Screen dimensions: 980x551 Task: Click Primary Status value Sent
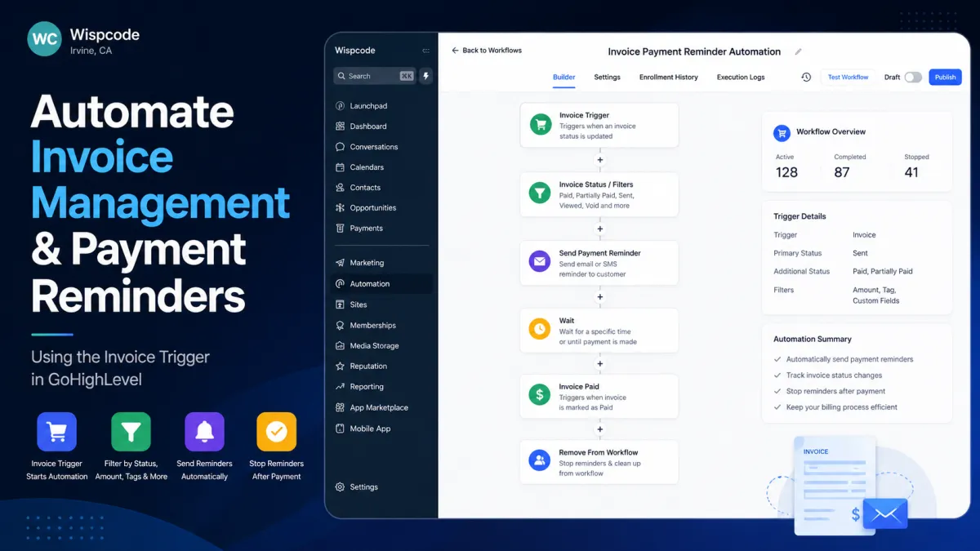tap(860, 253)
